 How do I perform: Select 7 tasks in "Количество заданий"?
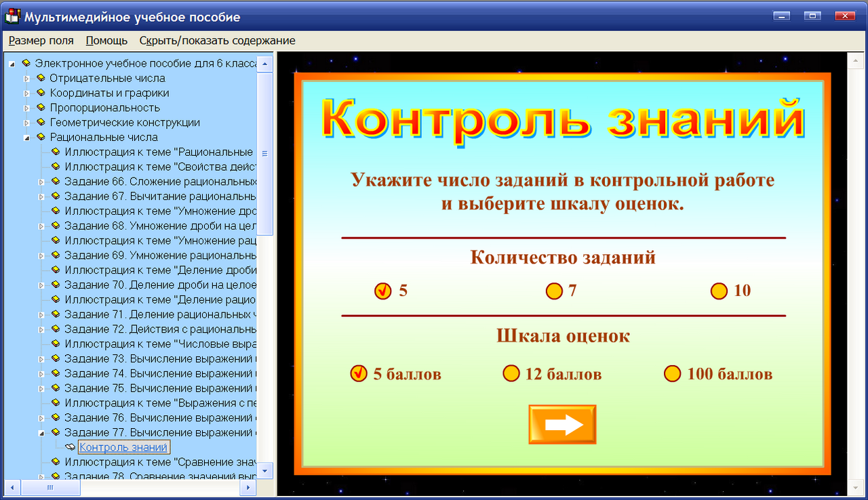(553, 291)
